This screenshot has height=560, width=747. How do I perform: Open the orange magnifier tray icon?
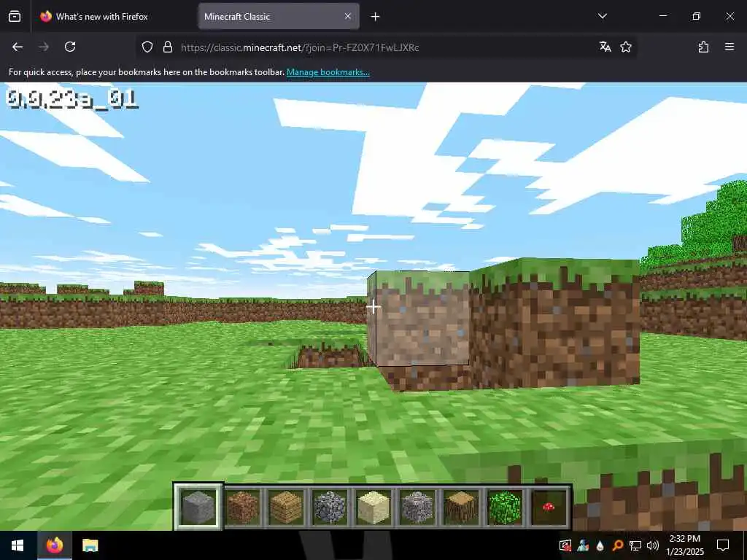[x=617, y=545]
